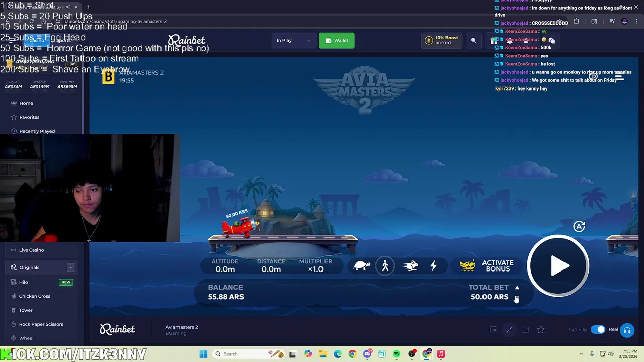Screen dimensions: 644x362
Task: Open the Windows Start menu
Action: tap(203, 354)
